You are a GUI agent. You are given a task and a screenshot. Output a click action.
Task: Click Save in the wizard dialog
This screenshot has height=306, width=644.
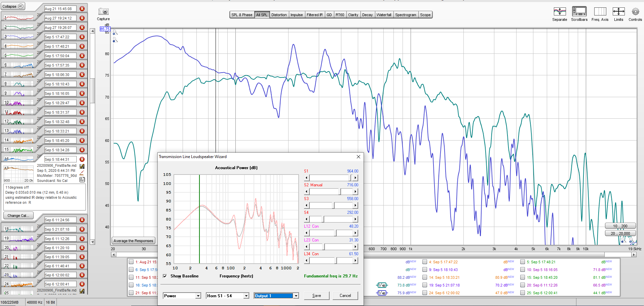316,296
